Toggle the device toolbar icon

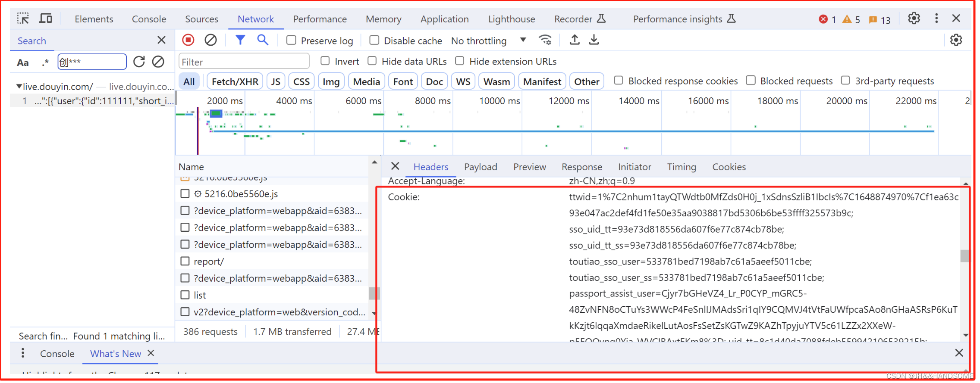pyautogui.click(x=45, y=19)
